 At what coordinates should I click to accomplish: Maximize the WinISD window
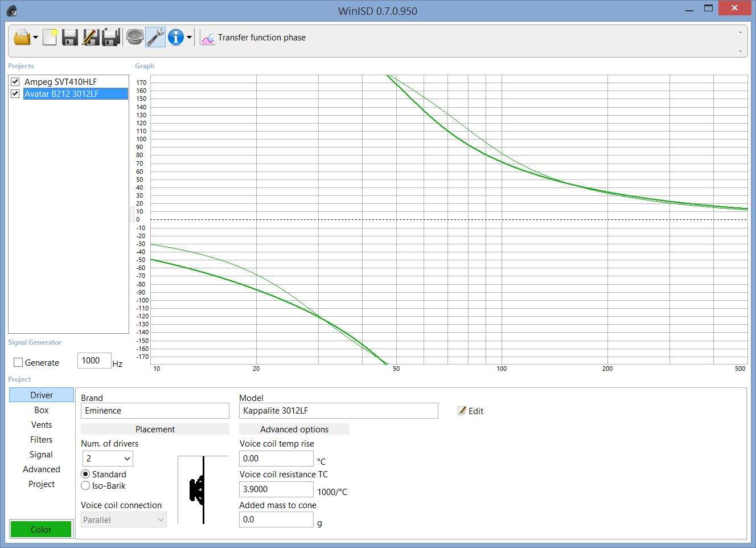pyautogui.click(x=708, y=9)
